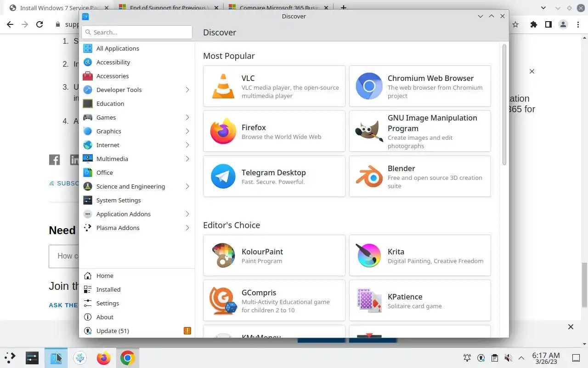Open KolourPaint app card

(x=274, y=255)
